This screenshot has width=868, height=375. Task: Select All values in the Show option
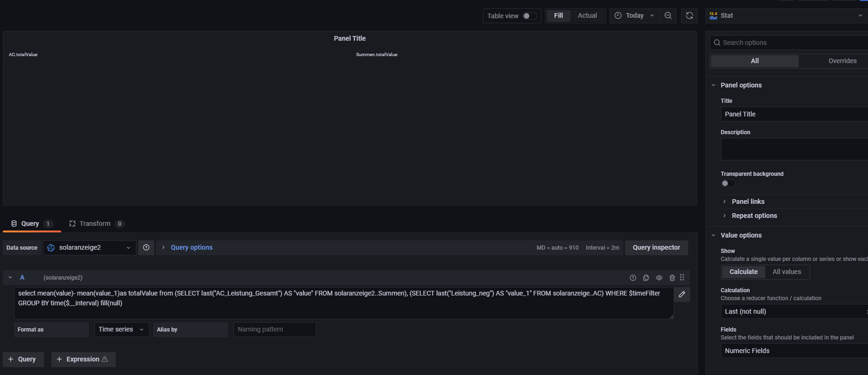coord(787,272)
